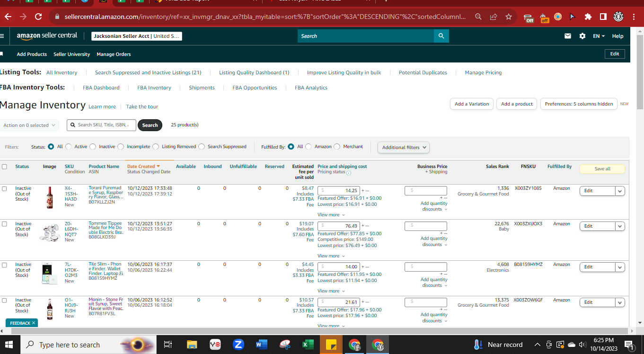Click the browser back arrow
Screen dimensions: 644x354
(x=8, y=17)
